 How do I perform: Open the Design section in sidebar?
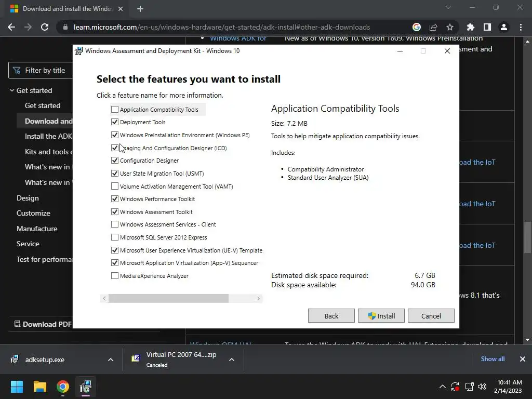[28, 198]
